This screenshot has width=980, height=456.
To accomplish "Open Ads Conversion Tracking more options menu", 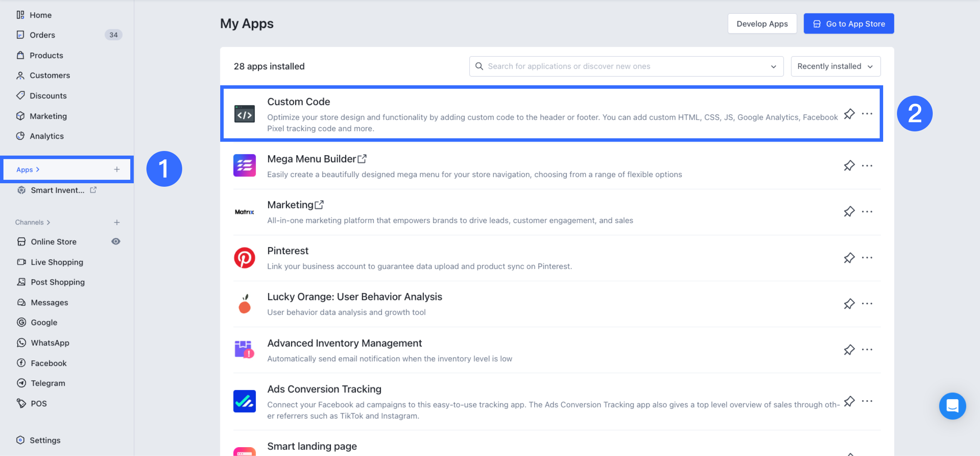I will coord(867,401).
